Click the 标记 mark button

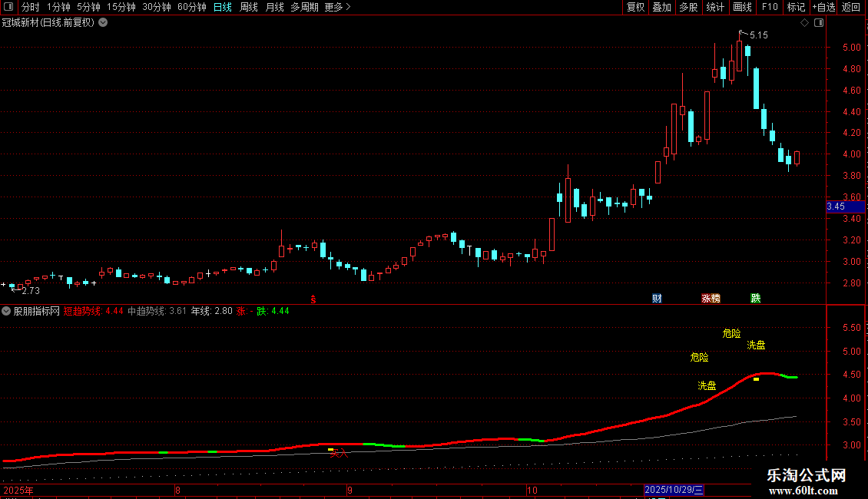pos(796,7)
